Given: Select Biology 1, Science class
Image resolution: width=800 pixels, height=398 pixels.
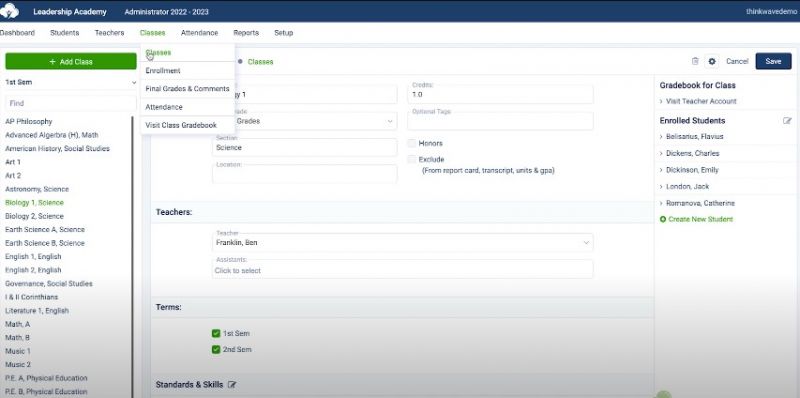Looking at the screenshot, I should (34, 203).
